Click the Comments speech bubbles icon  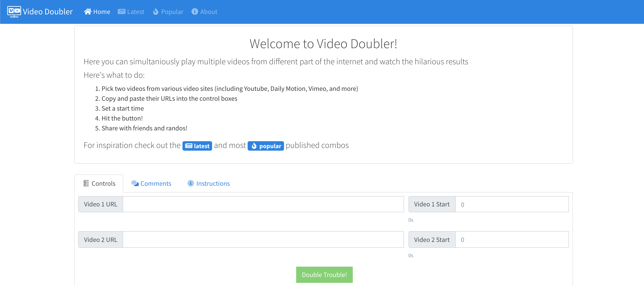[x=135, y=183]
